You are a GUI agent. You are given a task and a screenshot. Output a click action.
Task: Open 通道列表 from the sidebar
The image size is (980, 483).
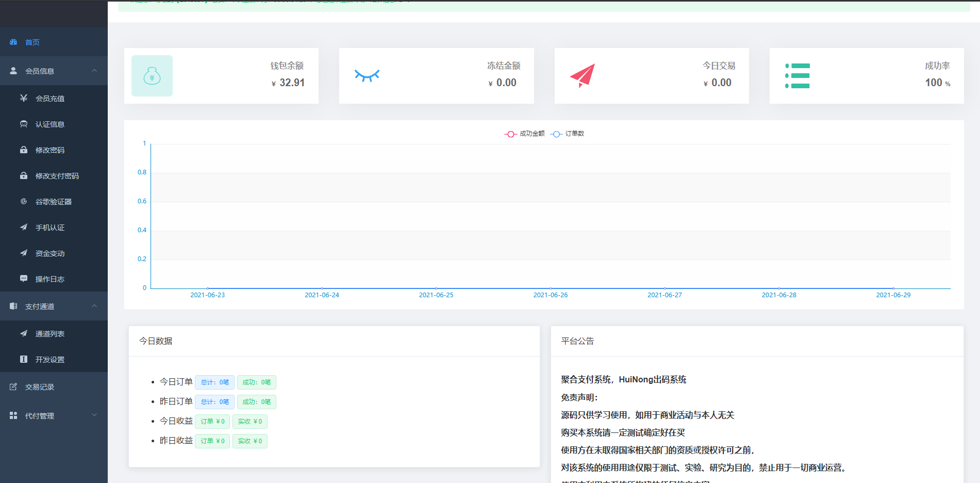tap(51, 333)
